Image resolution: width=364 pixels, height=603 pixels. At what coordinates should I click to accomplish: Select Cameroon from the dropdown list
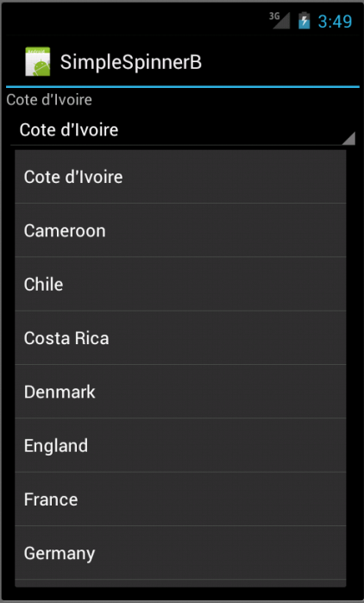[x=180, y=230]
